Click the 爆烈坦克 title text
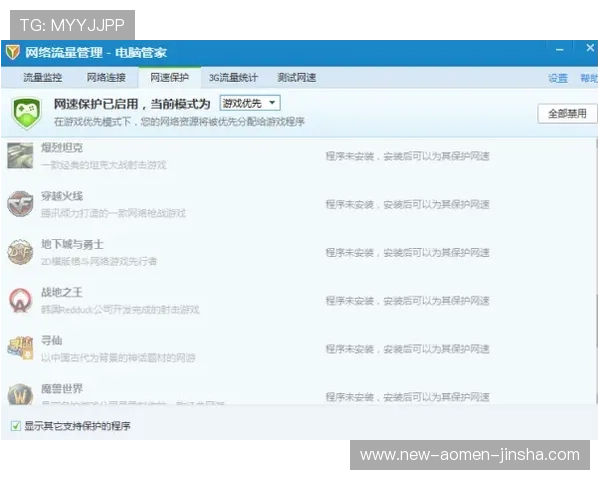600x480 pixels. (x=62, y=148)
